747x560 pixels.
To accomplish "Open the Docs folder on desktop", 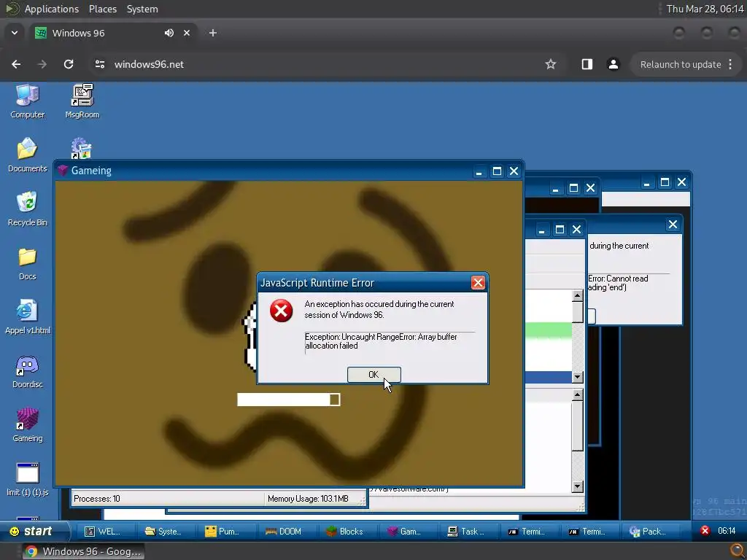I will [27, 263].
